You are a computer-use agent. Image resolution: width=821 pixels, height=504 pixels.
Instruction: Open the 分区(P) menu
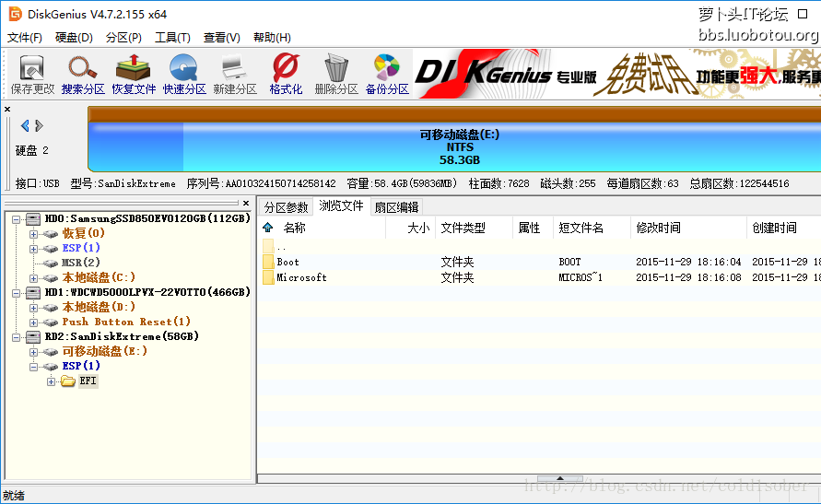pyautogui.click(x=123, y=38)
